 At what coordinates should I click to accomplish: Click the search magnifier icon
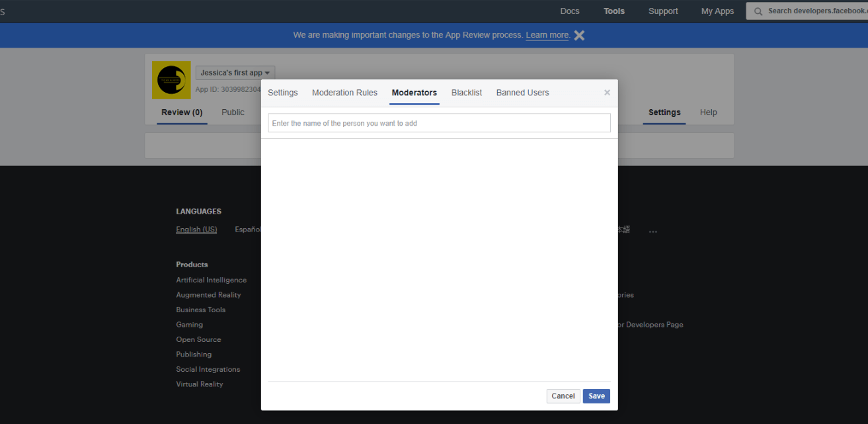[x=758, y=11]
